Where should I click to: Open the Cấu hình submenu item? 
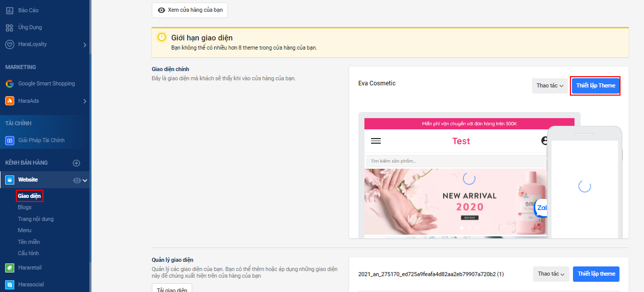tap(28, 253)
